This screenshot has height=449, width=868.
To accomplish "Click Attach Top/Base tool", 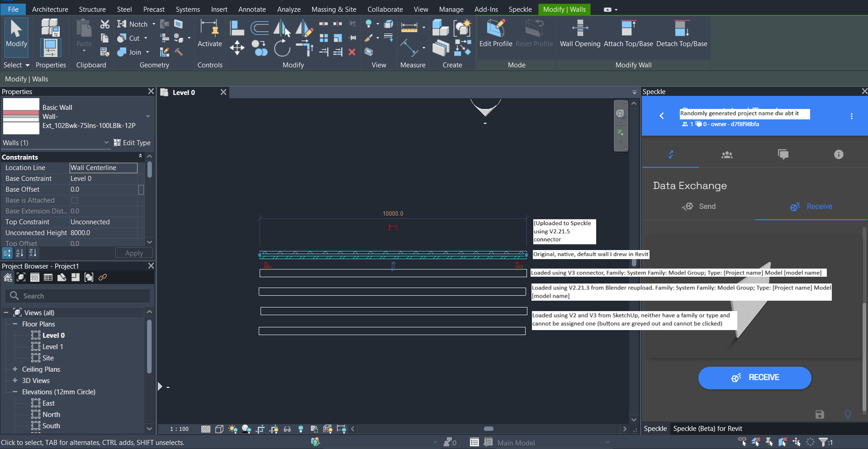I will (628, 33).
